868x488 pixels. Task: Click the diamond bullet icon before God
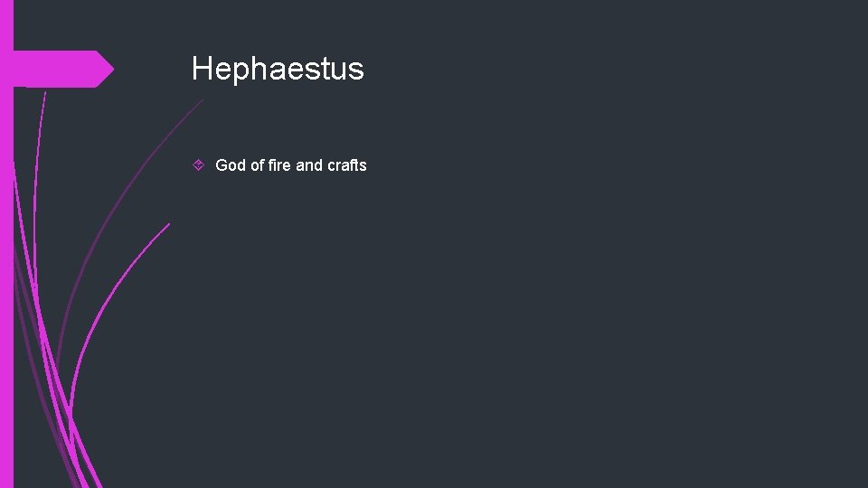(200, 165)
